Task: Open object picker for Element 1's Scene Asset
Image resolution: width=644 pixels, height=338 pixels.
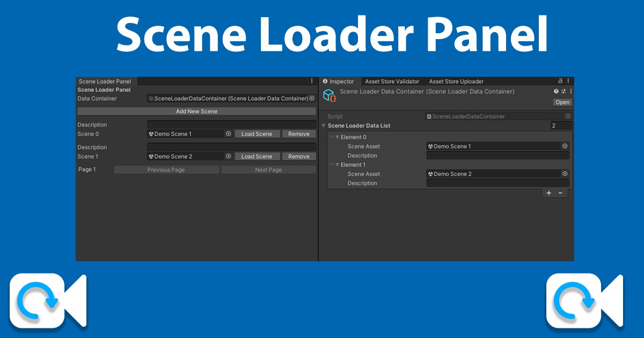Action: [x=565, y=173]
